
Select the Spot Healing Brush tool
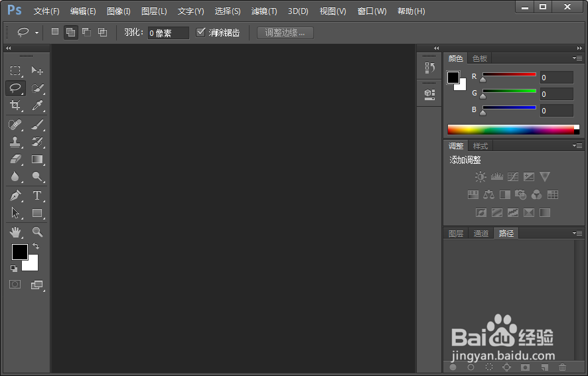tap(15, 125)
